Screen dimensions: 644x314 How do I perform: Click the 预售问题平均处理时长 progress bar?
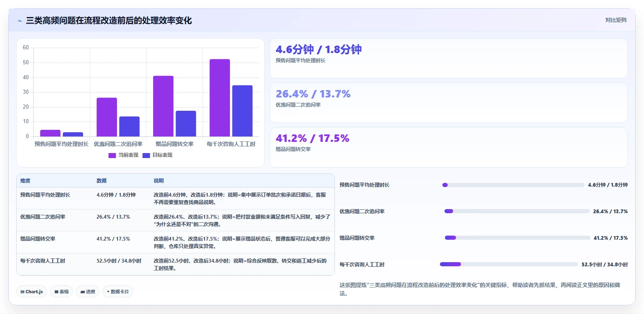[x=513, y=185]
